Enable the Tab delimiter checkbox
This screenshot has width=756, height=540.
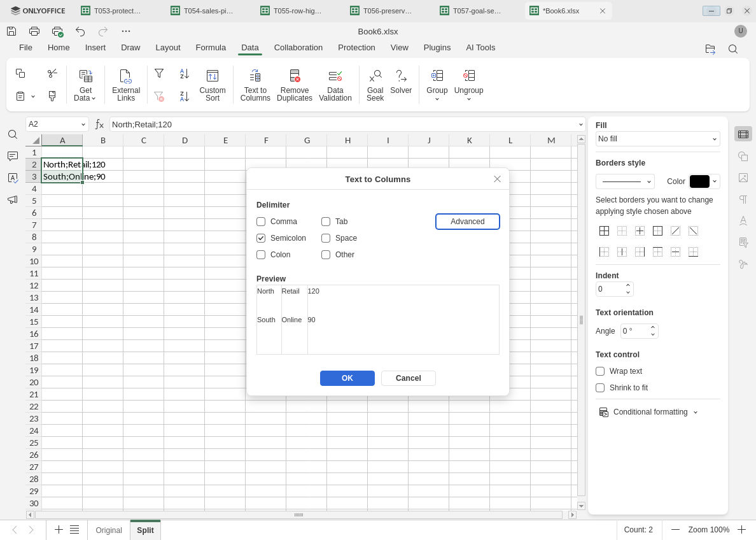[x=326, y=222]
